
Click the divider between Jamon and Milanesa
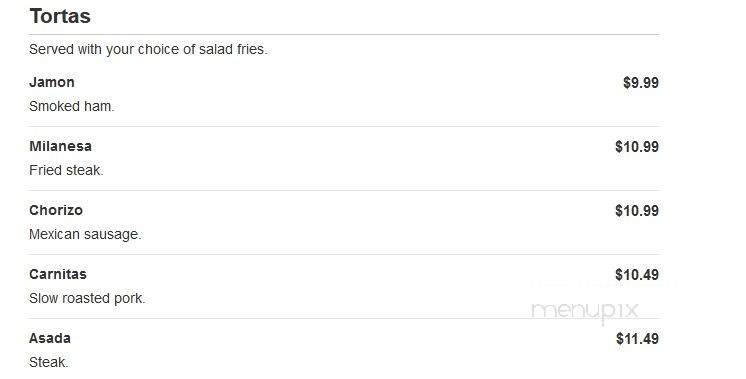pos(344,126)
